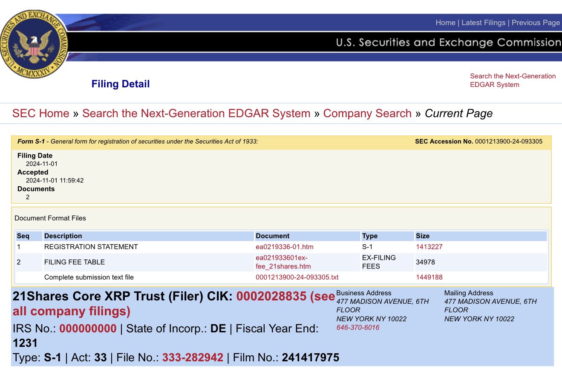Click the Document Format Files heading

[50, 218]
